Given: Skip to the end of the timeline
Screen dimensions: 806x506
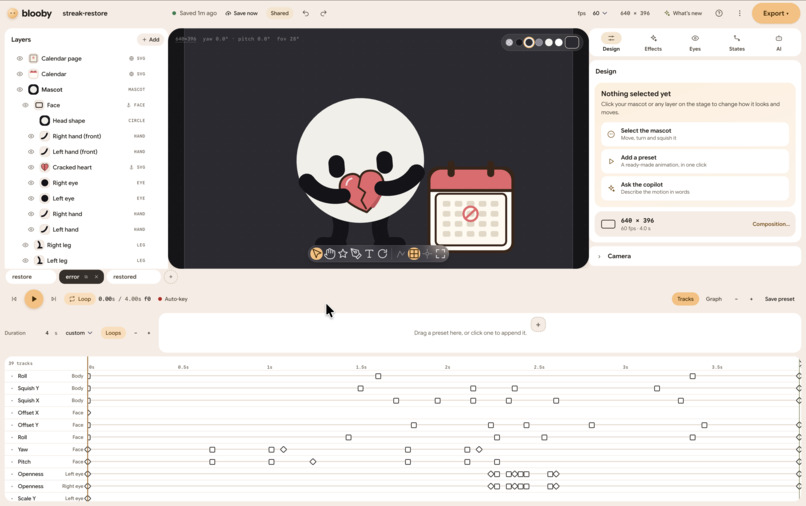Looking at the screenshot, I should (x=53, y=299).
